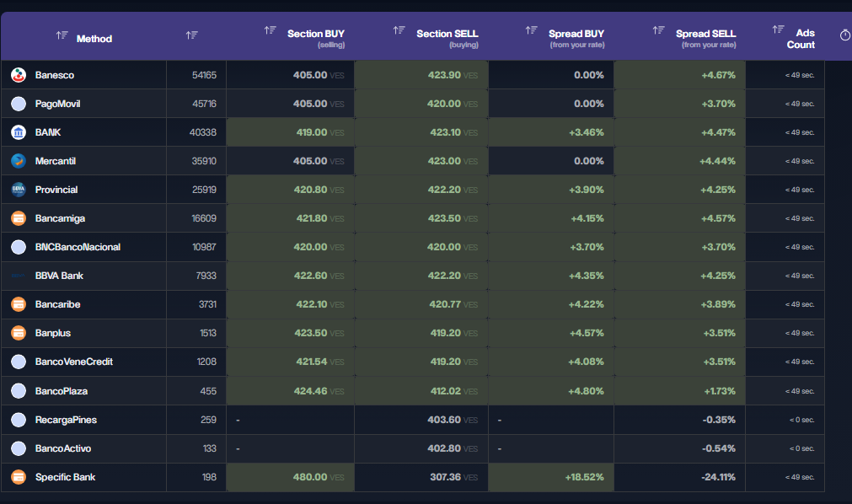Sort by Section SELL sort icon
Image resolution: width=852 pixels, height=504 pixels.
[399, 30]
